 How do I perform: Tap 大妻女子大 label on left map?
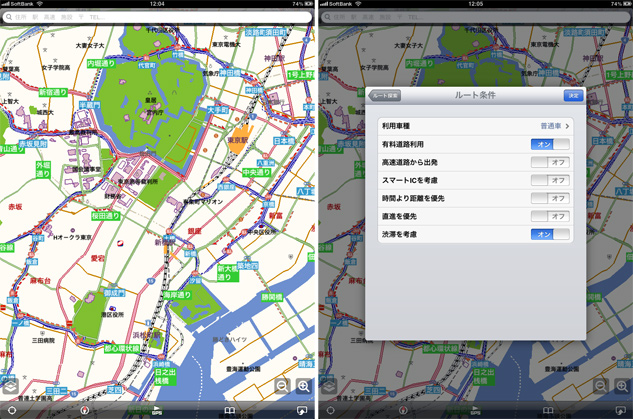[90, 45]
